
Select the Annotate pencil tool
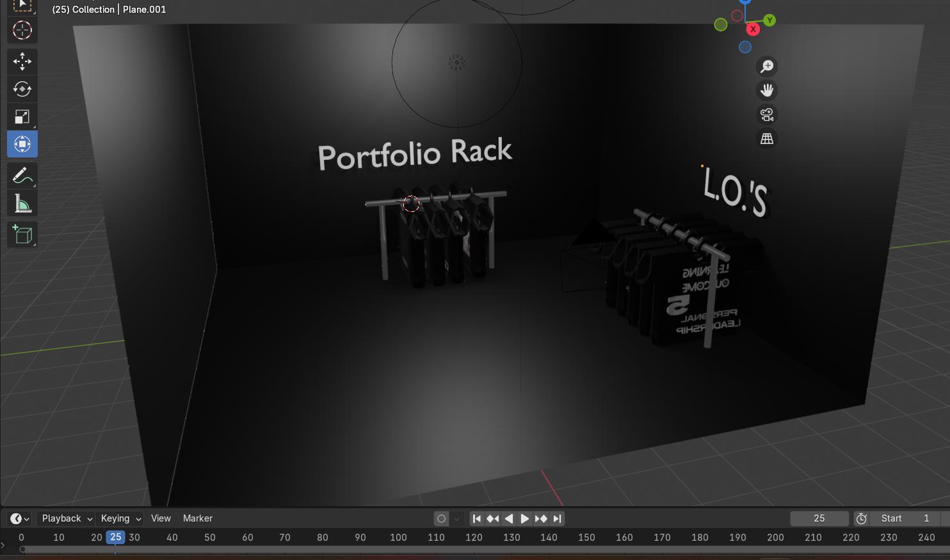[x=22, y=175]
